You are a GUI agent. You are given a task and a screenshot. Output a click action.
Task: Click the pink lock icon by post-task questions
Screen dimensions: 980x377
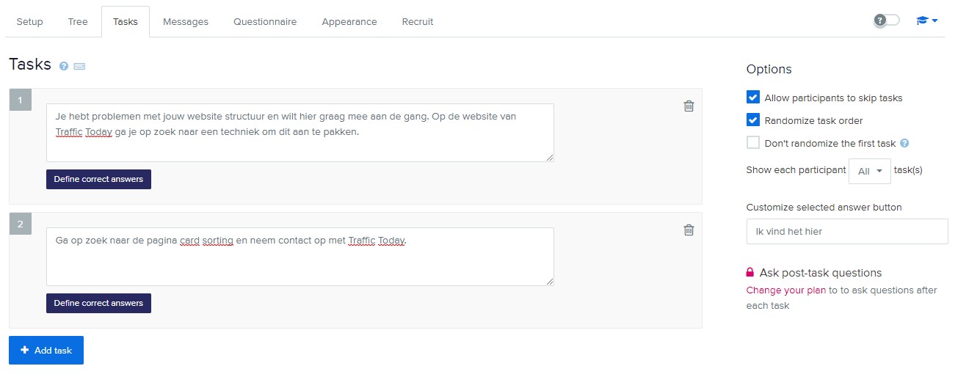(x=750, y=273)
